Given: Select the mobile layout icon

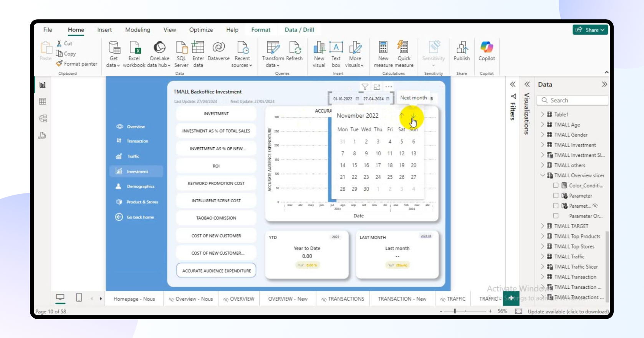Looking at the screenshot, I should [79, 298].
